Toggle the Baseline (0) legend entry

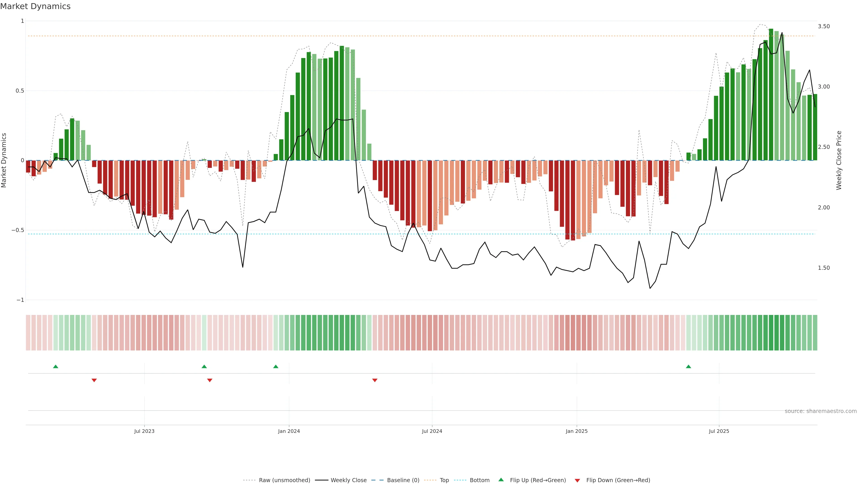[x=403, y=480]
